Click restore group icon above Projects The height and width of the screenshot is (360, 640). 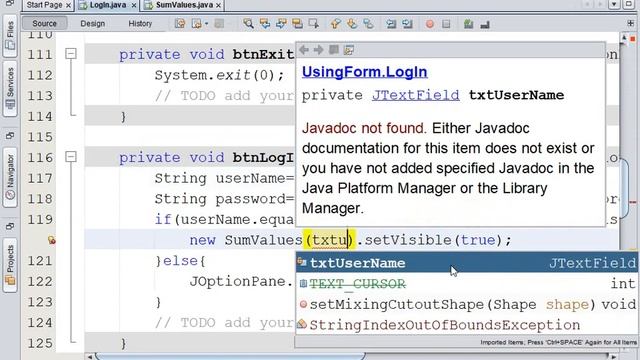click(x=10, y=227)
